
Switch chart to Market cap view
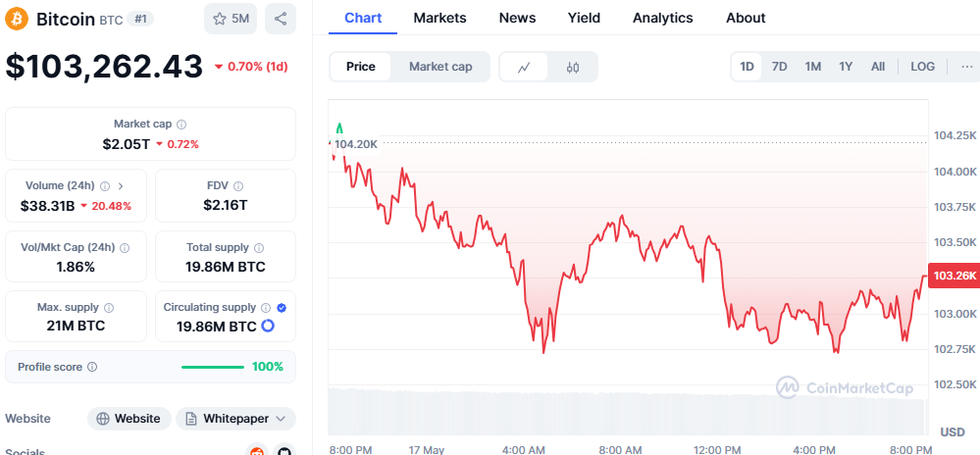click(440, 67)
